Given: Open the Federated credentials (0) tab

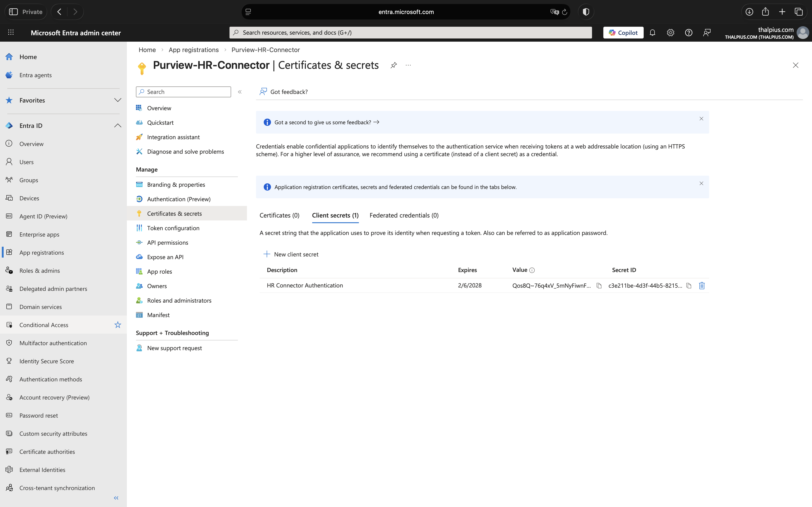Looking at the screenshot, I should 404,215.
